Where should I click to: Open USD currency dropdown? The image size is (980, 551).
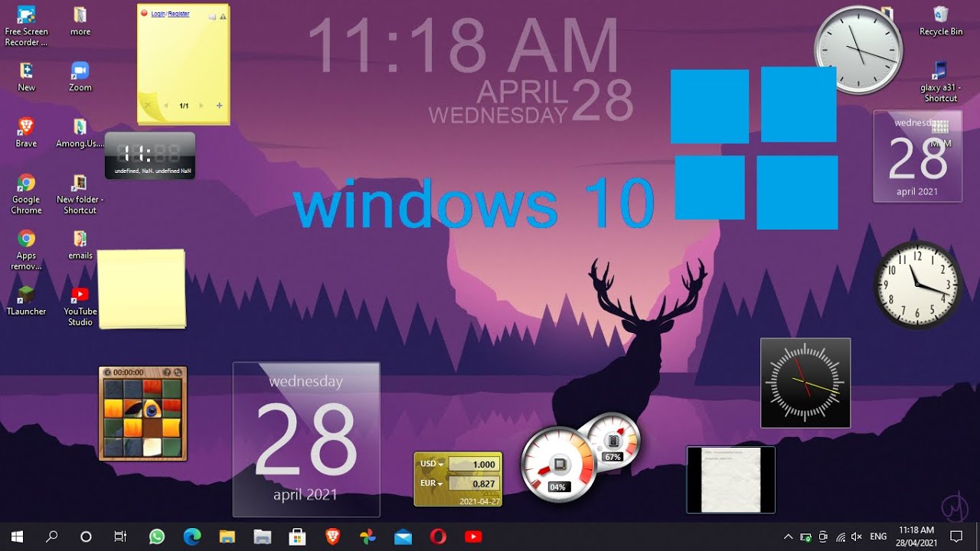tap(433, 464)
